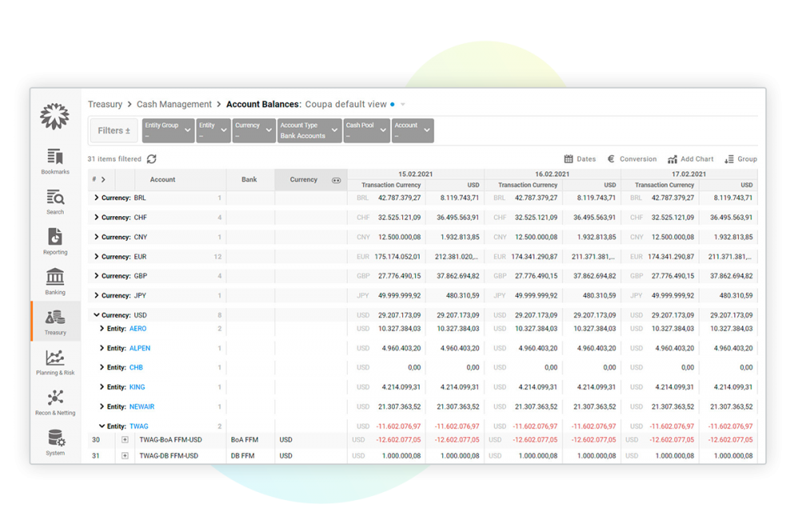This screenshot has height=532, width=798.
Task: Open the Entity Group filter dropdown
Action: (x=168, y=130)
